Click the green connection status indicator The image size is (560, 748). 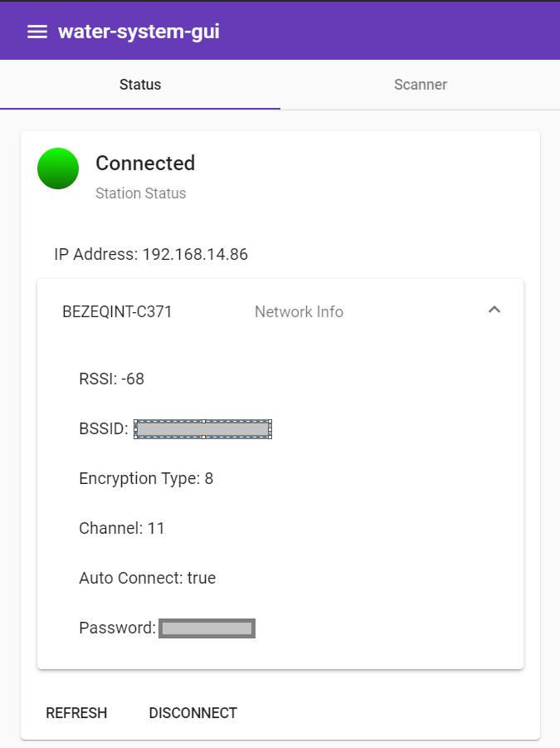58,169
